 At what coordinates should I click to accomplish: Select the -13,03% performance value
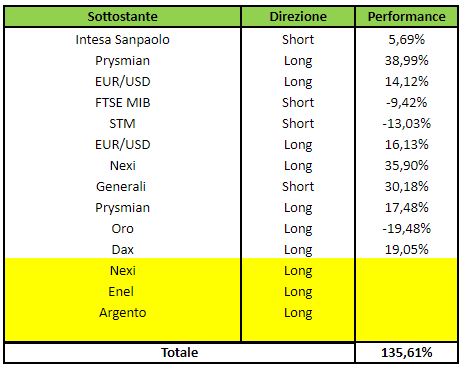coord(406,124)
